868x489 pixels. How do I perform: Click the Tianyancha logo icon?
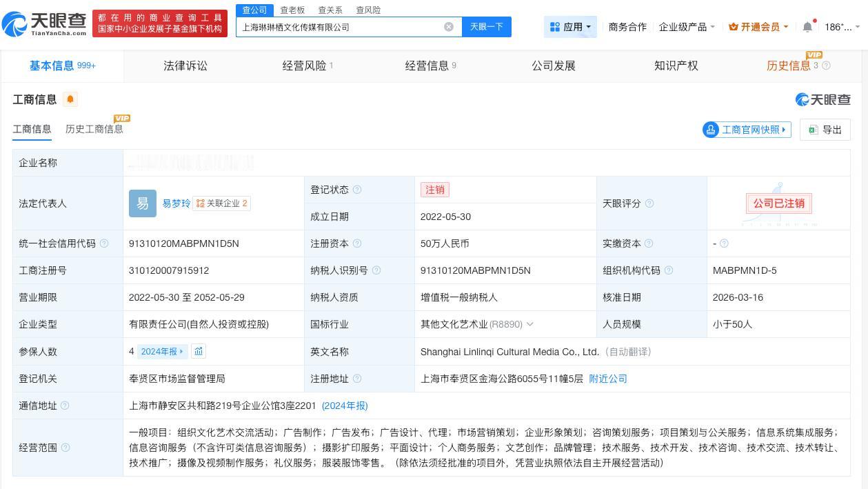click(15, 23)
